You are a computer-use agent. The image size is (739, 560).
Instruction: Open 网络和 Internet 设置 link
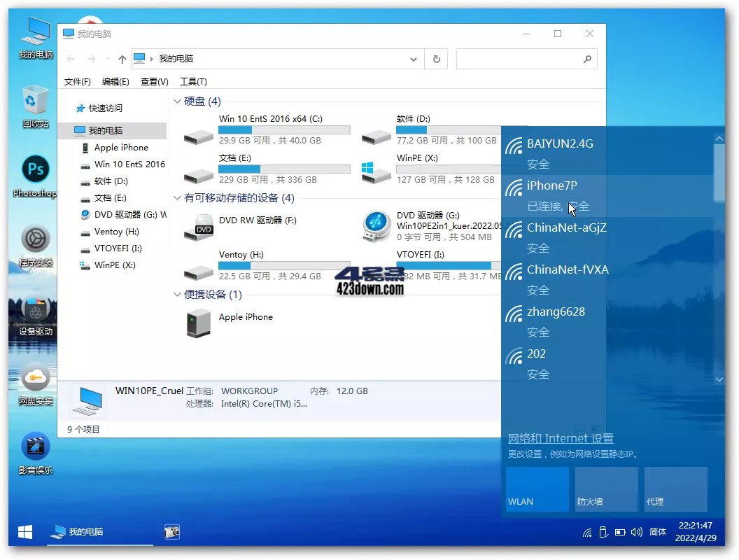[x=560, y=438]
